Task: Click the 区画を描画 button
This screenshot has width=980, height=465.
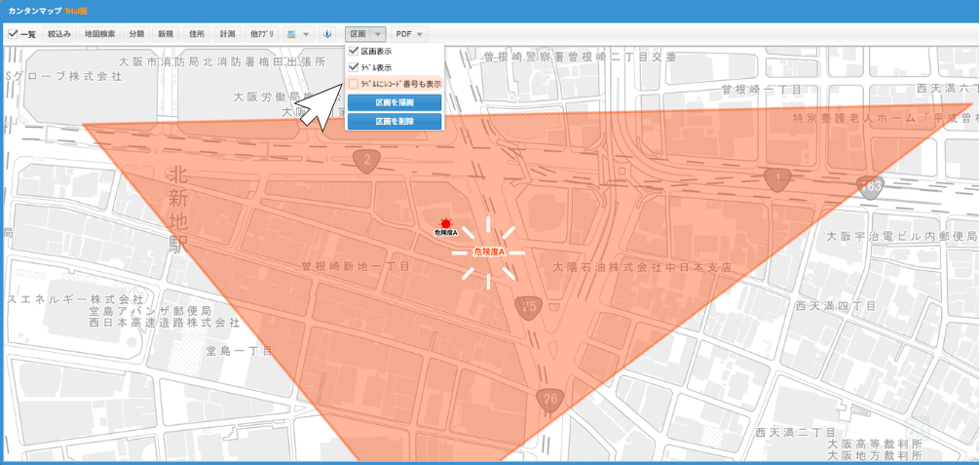Action: [x=395, y=102]
